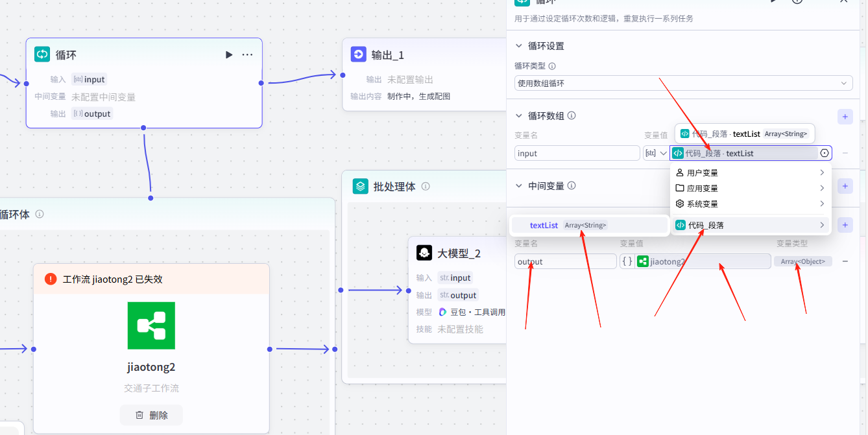Click the 大模型_2 node icon

pos(424,253)
